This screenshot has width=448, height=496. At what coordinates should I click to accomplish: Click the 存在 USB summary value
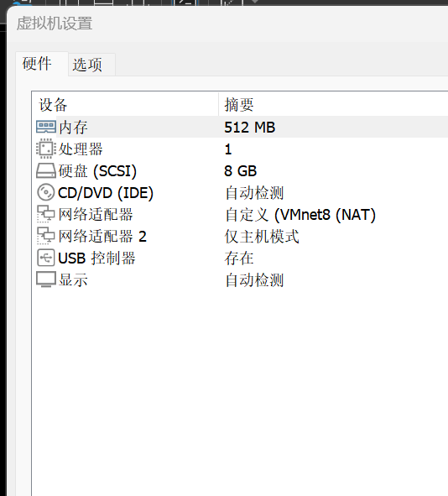pos(239,258)
